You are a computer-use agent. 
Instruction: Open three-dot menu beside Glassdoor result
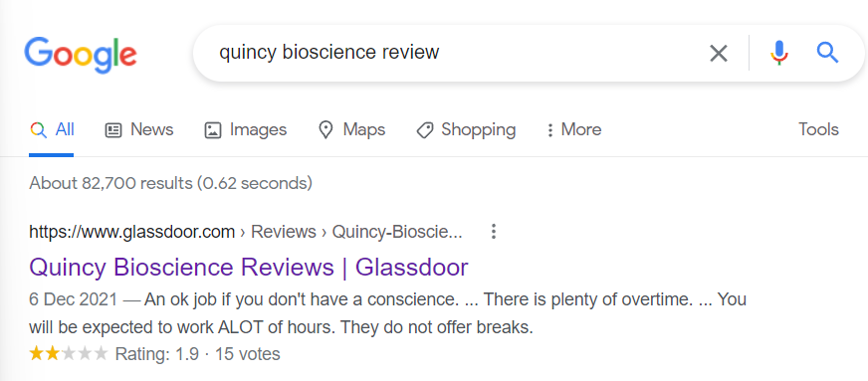coord(494,232)
